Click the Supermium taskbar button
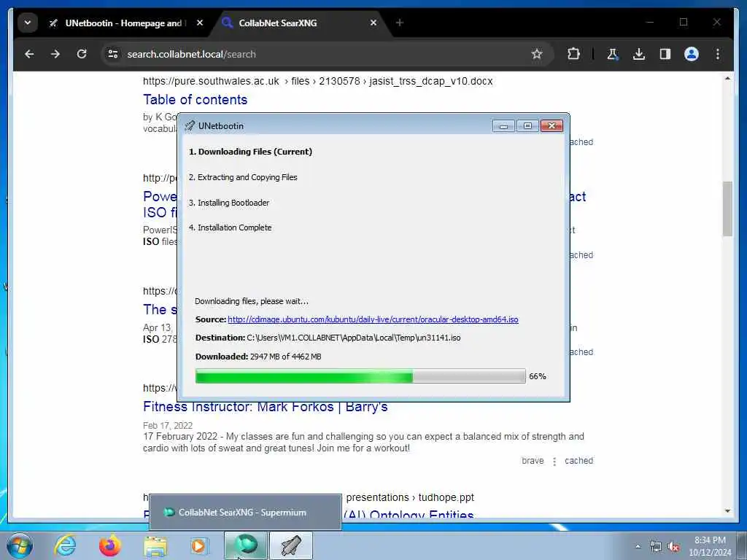Viewport: 747px width, 560px height. [x=245, y=545]
